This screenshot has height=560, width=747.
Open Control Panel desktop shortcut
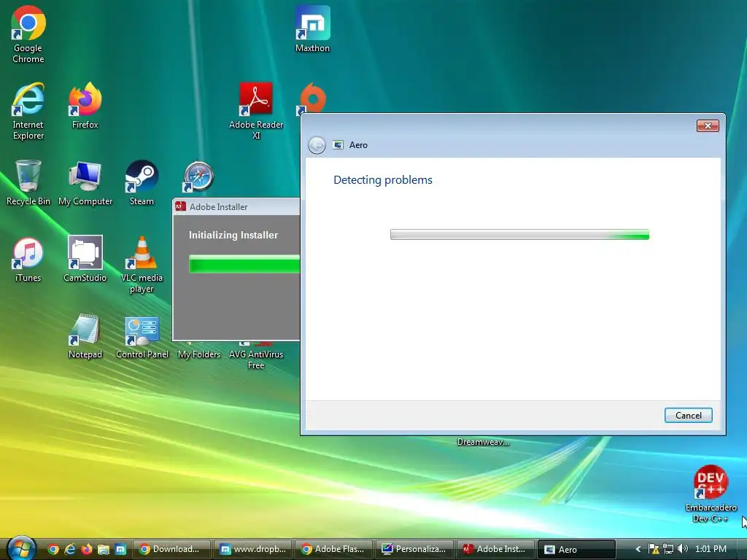(142, 337)
